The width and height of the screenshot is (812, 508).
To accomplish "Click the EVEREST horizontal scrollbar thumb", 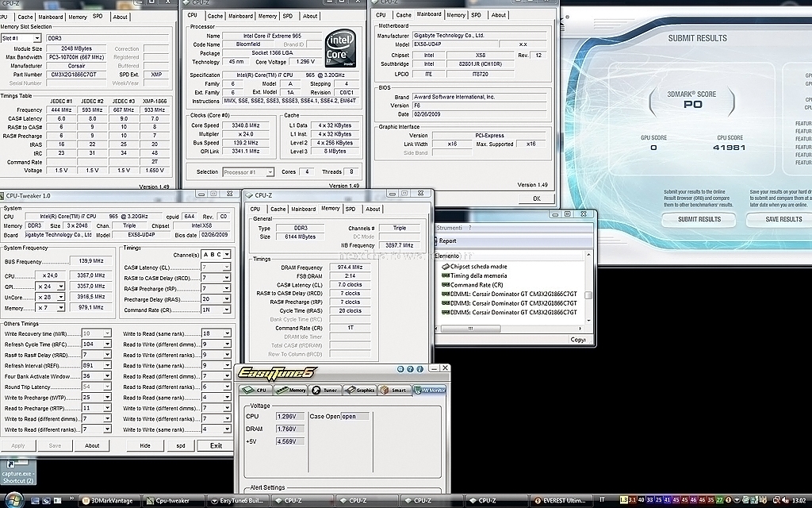I will point(471,329).
